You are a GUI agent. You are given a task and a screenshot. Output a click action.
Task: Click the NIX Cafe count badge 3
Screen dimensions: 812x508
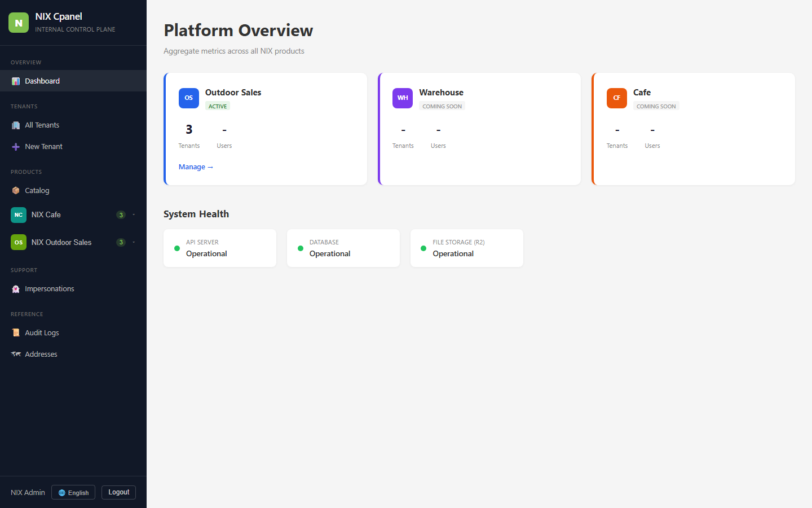click(121, 215)
